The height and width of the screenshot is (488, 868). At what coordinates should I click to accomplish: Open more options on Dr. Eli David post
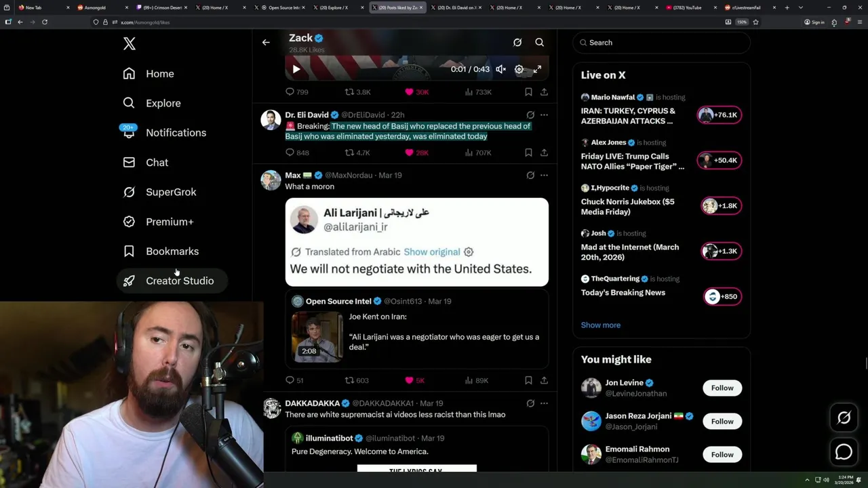click(544, 115)
